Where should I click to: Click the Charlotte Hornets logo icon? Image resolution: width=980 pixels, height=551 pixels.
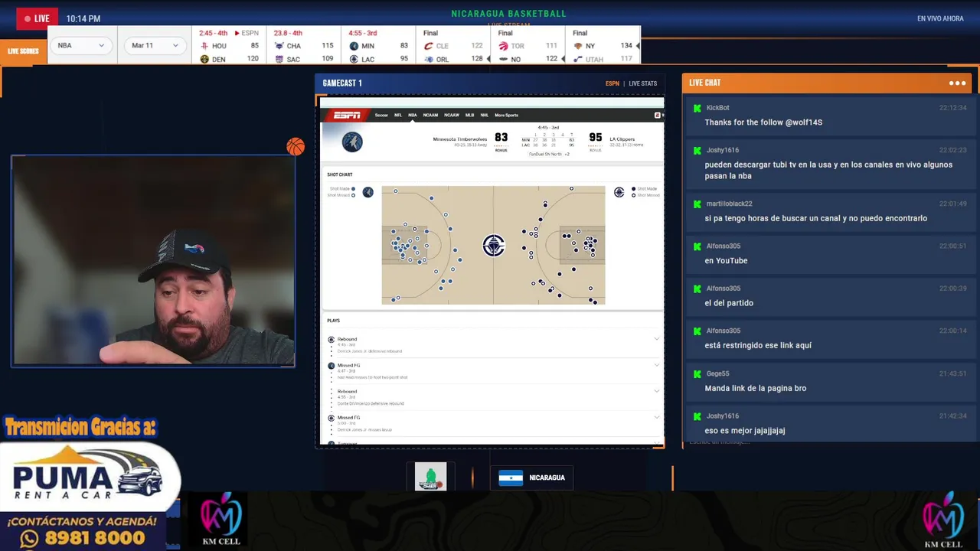[x=279, y=46]
